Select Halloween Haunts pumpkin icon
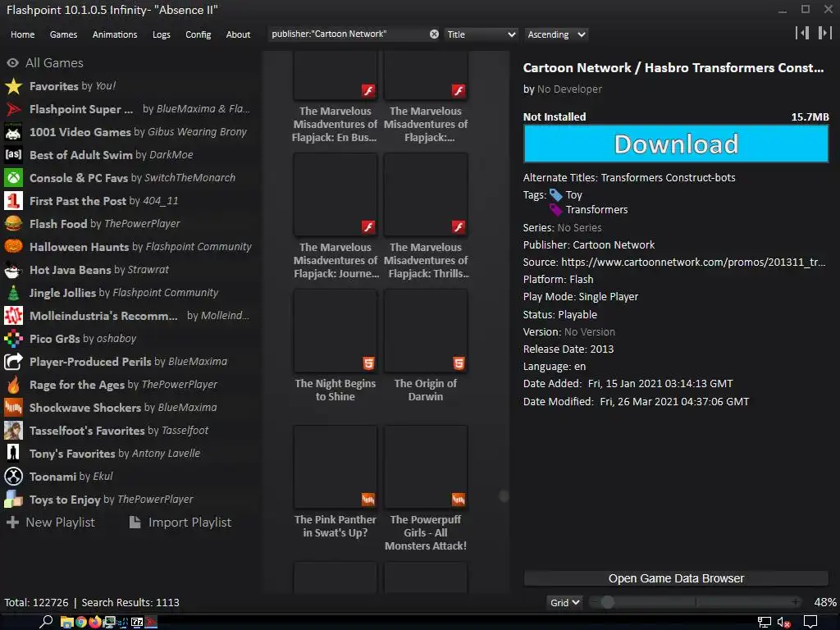Image resolution: width=840 pixels, height=630 pixels. coord(13,247)
